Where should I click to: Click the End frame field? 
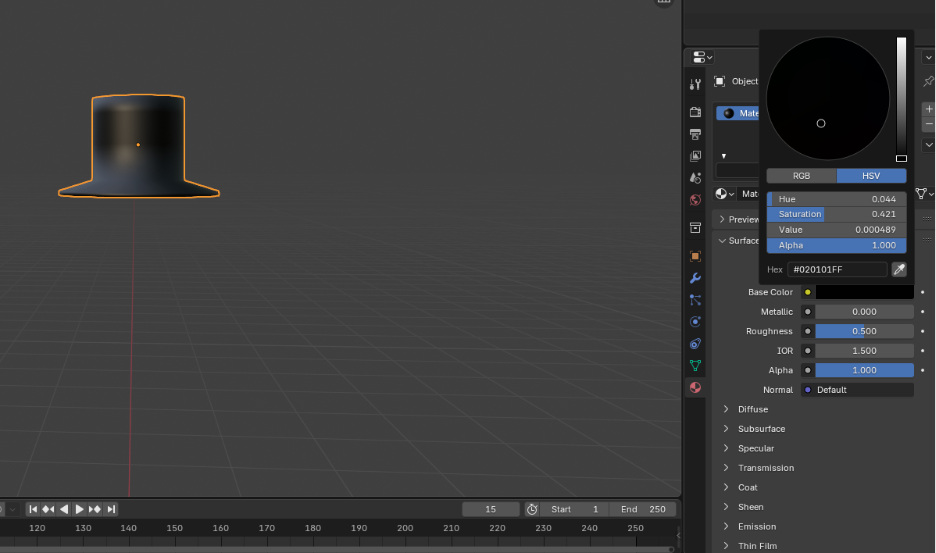click(x=642, y=509)
